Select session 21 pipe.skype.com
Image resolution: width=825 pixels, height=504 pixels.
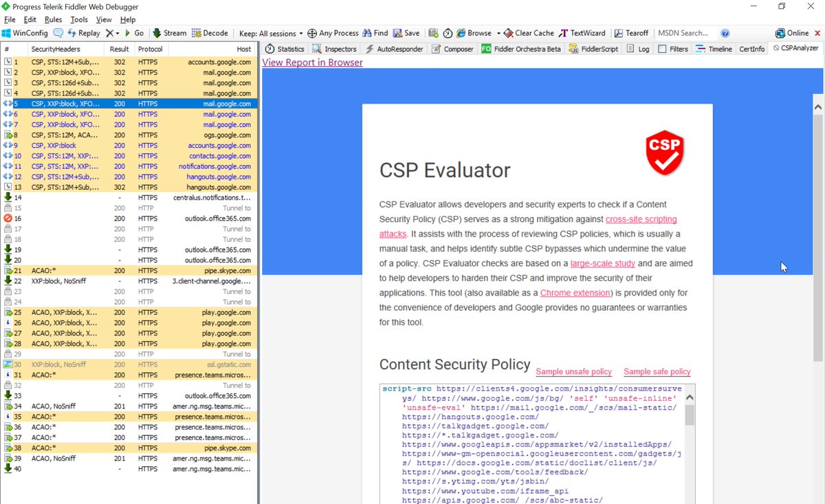pos(129,270)
